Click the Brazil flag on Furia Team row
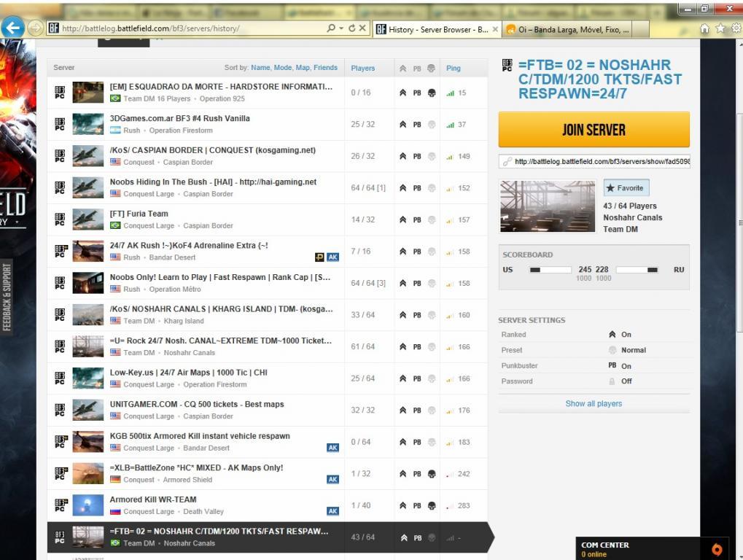The image size is (743, 560). 115,225
